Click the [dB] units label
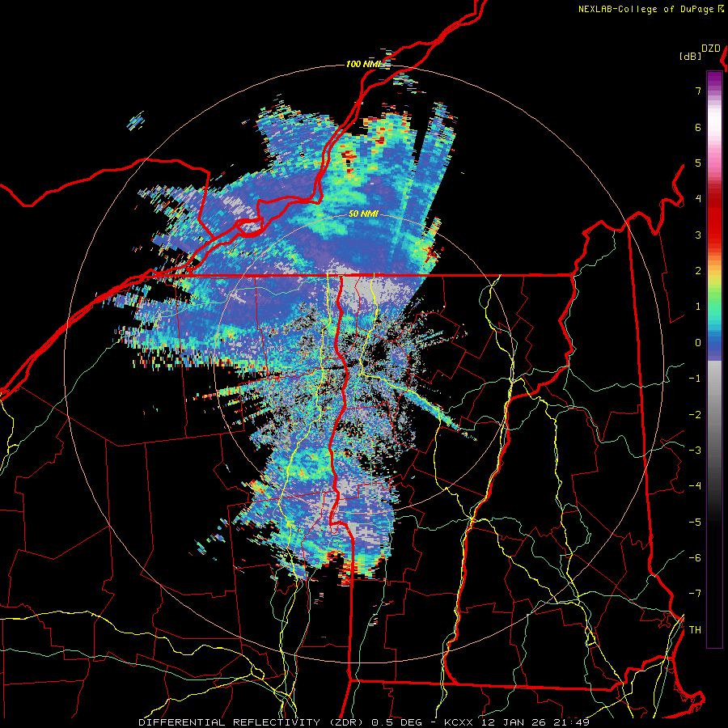Viewport: 728px width, 728px height. pyautogui.click(x=690, y=56)
